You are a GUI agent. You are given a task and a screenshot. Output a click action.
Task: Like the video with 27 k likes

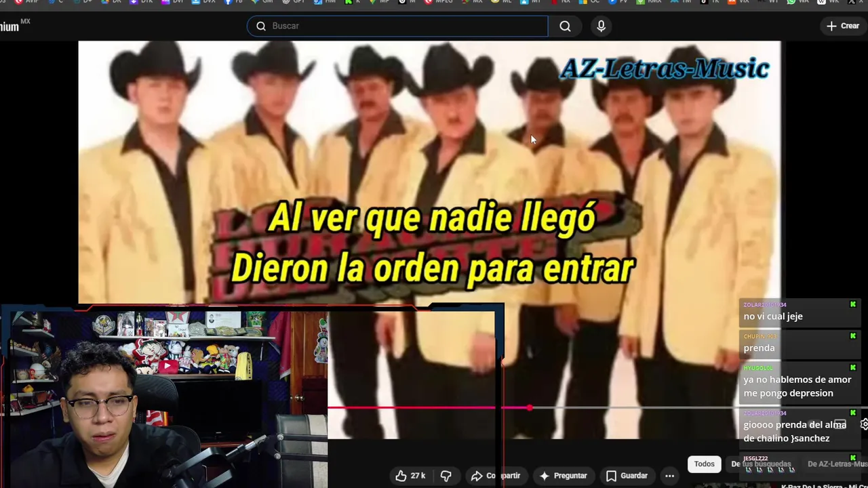410,476
